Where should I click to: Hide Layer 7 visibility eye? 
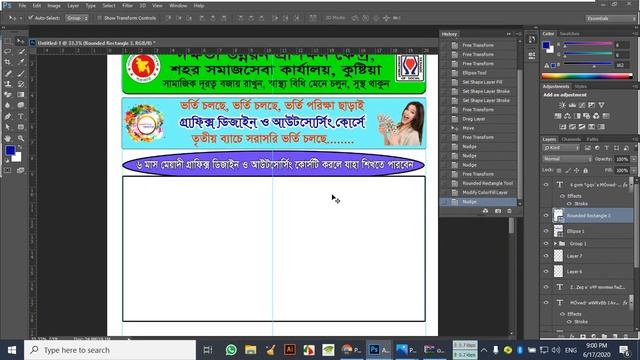tap(546, 256)
